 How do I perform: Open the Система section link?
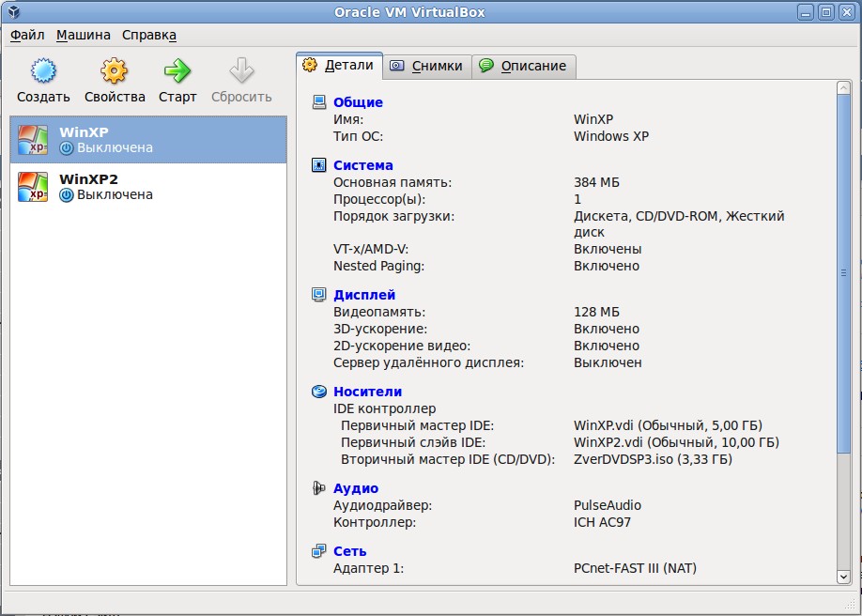coord(362,165)
